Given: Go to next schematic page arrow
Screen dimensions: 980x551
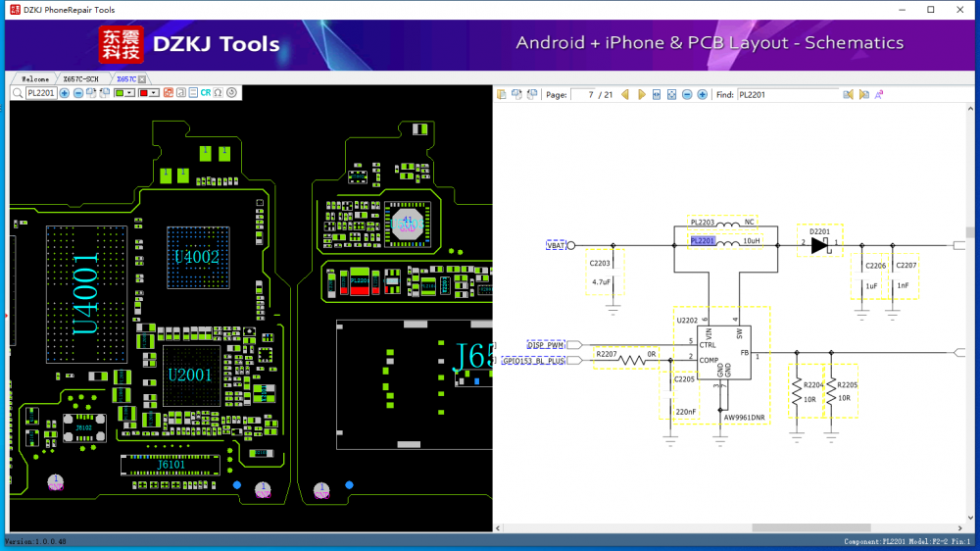Looking at the screenshot, I should tap(642, 95).
